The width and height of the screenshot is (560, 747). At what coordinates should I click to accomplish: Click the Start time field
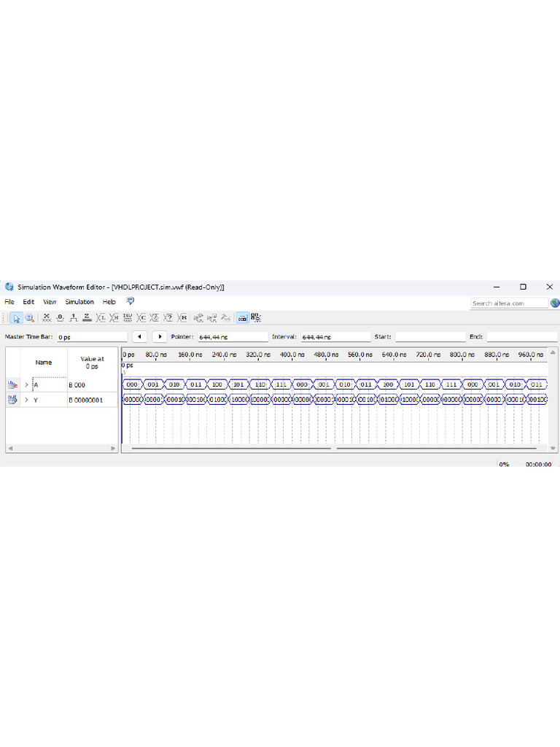[430, 337]
